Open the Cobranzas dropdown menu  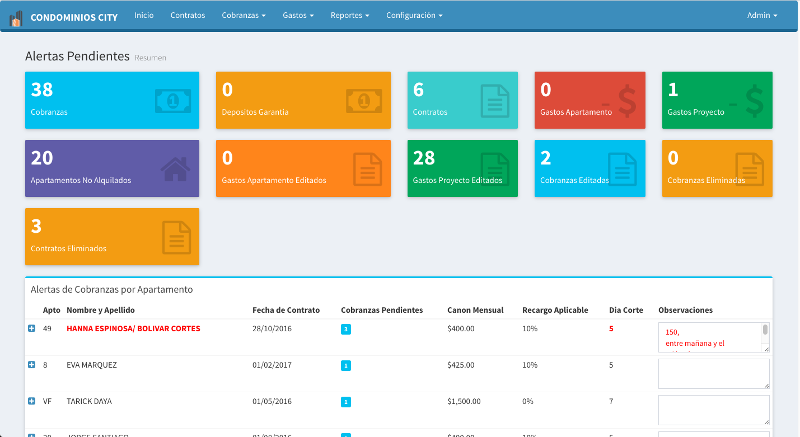[243, 16]
